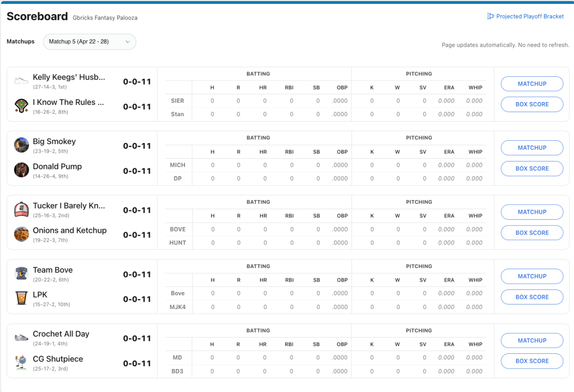
Task: Click Crochet All Day cleat logo
Action: 21,338
